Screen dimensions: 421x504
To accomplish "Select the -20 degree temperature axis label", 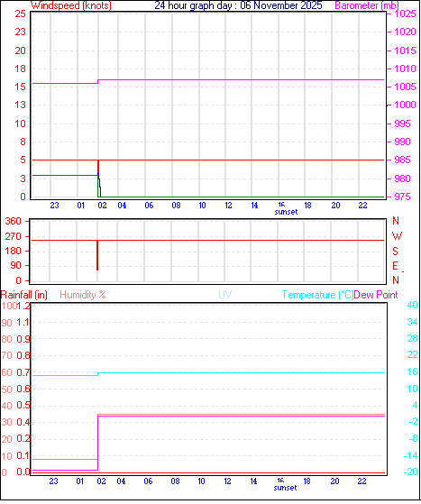I will 410,472.
